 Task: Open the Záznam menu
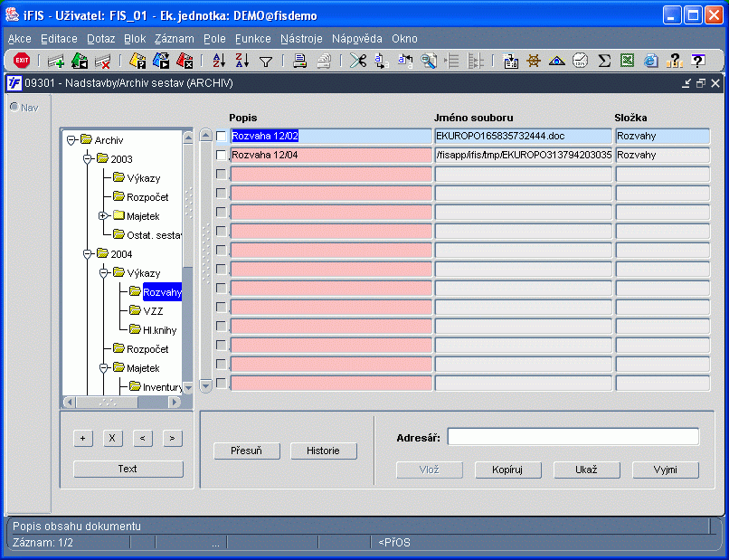pos(175,39)
